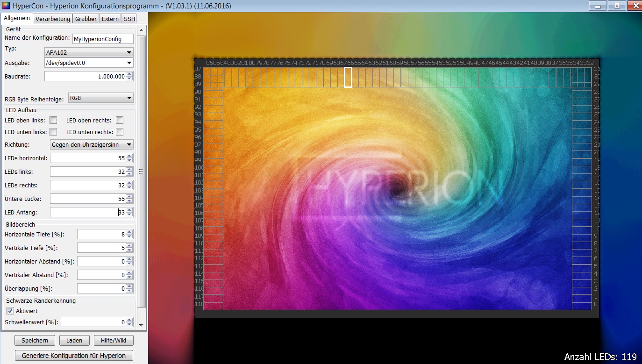Viewport: 642px width, 364px height.
Task: Open the Richtung direction dropdown
Action: [92, 145]
